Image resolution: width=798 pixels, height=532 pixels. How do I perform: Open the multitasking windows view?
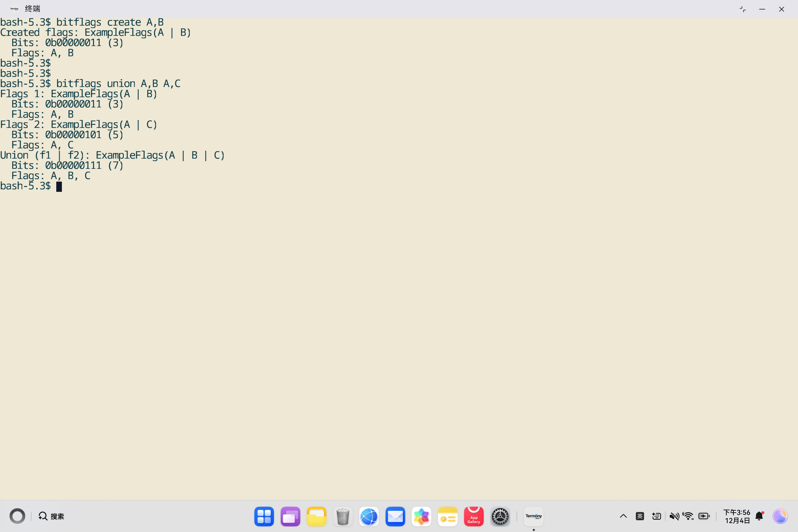(290, 516)
